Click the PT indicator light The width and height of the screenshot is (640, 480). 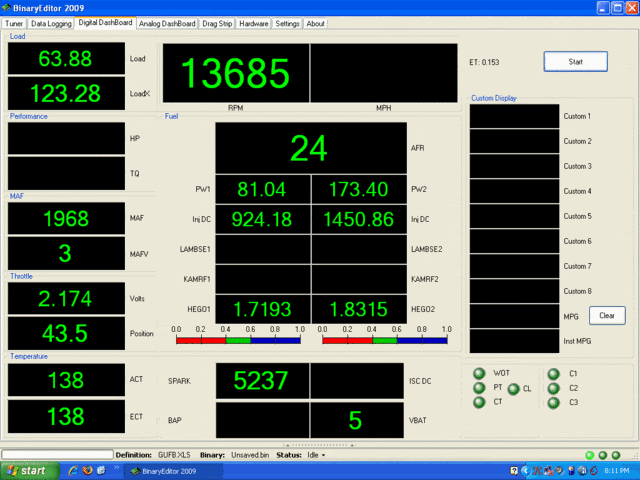coord(479,387)
